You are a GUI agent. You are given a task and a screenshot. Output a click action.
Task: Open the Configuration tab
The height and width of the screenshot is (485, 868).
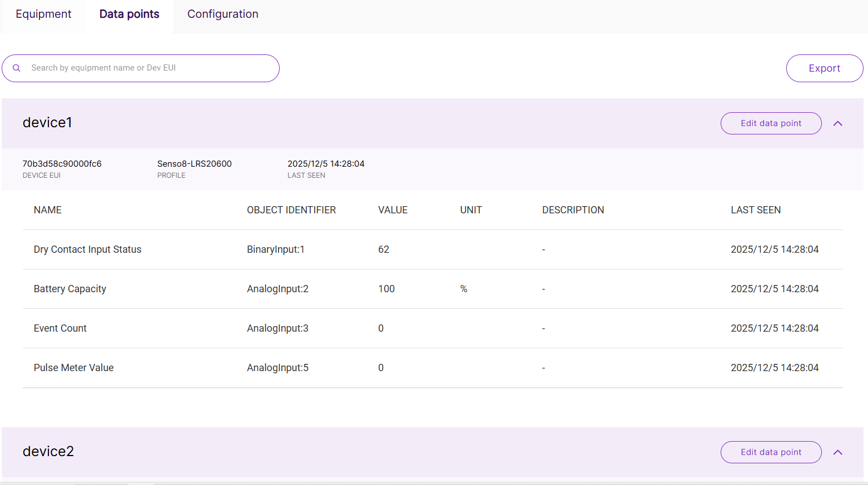click(x=222, y=14)
